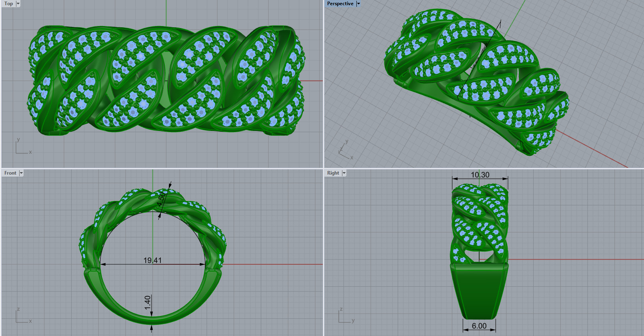644x336 pixels.
Task: Click the YZ axis icon in Right viewport
Action: (x=346, y=316)
